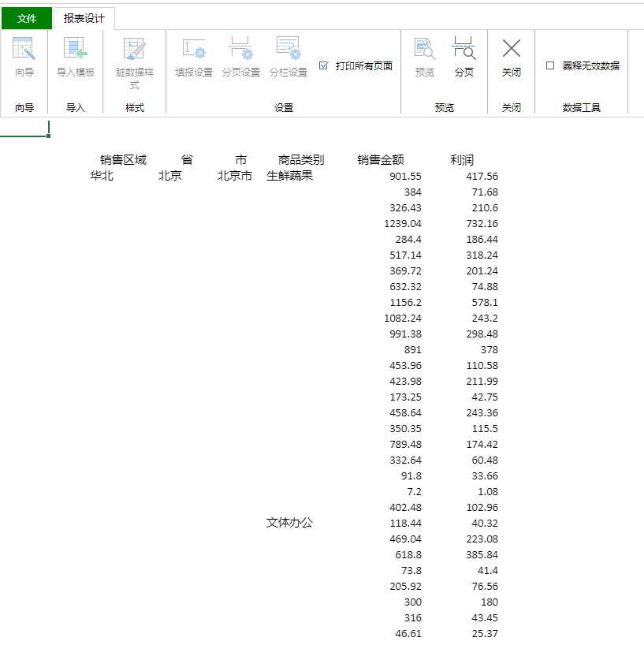Select profit cell 71.68

485,192
